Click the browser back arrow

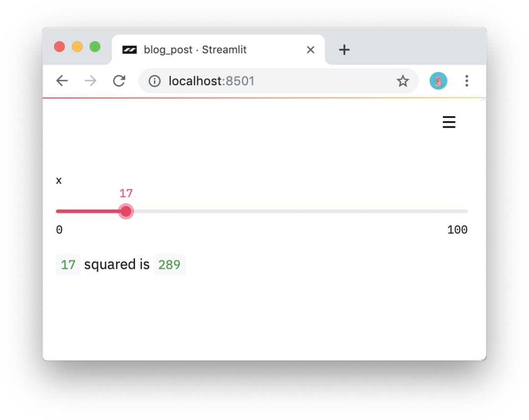pyautogui.click(x=62, y=81)
